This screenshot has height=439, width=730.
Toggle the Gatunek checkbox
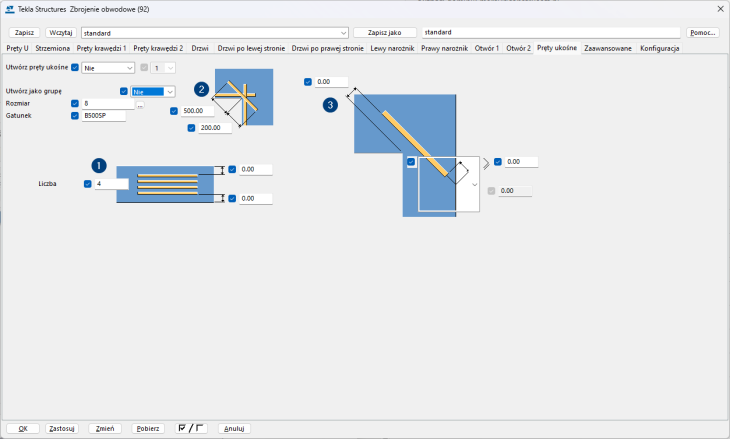coord(75,115)
